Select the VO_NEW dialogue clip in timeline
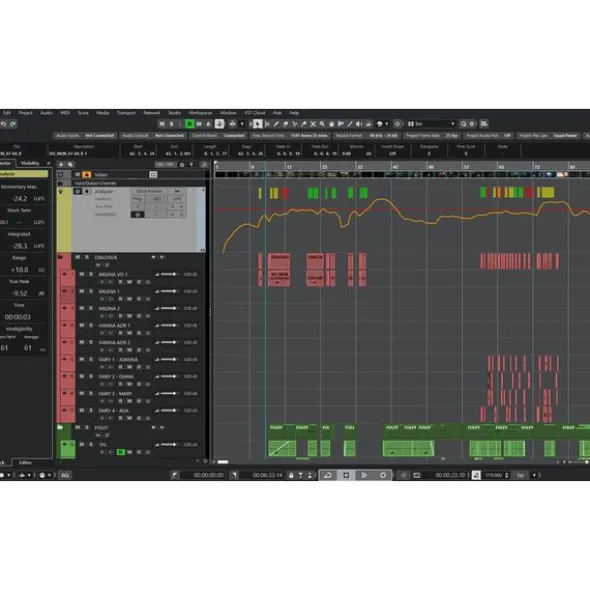Image resolution: width=590 pixels, height=591 pixels. pos(279,278)
